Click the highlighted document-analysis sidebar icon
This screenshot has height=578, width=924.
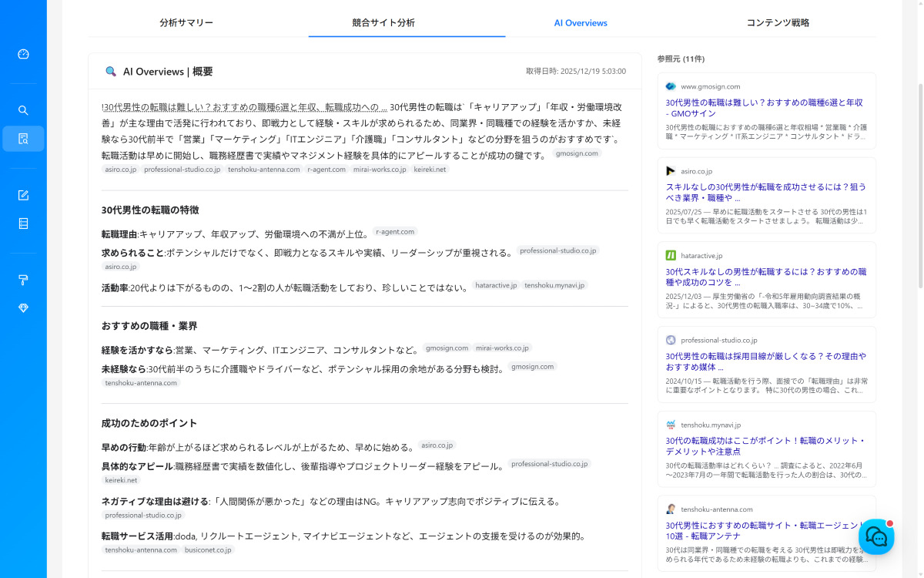(x=23, y=138)
